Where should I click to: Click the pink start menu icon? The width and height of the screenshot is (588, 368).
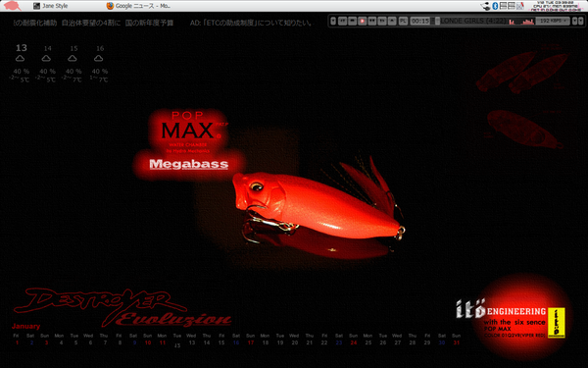point(12,6)
